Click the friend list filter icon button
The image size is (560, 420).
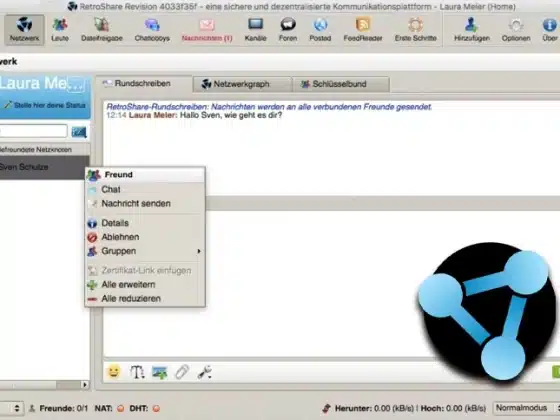[79, 132]
